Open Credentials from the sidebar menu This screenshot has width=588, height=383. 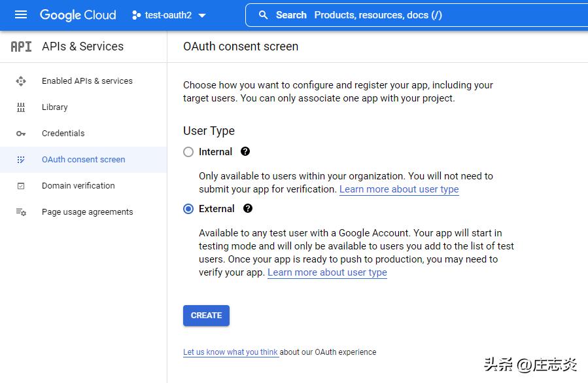coord(63,133)
